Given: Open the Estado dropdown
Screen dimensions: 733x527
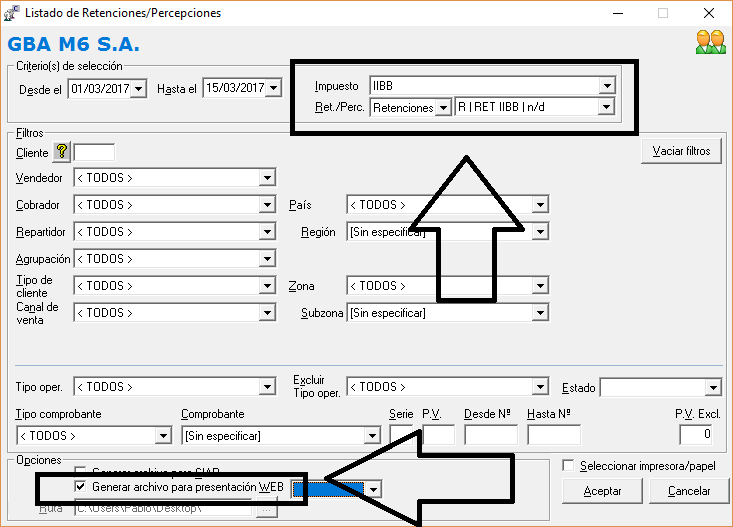Looking at the screenshot, I should coord(713,387).
